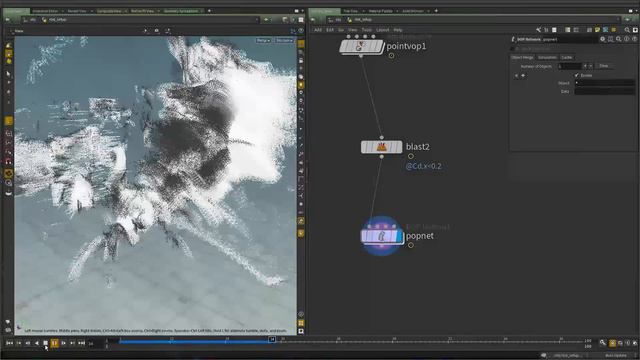Switch to the Cache parameter tab
Screen dimensions: 640x360
click(567, 58)
